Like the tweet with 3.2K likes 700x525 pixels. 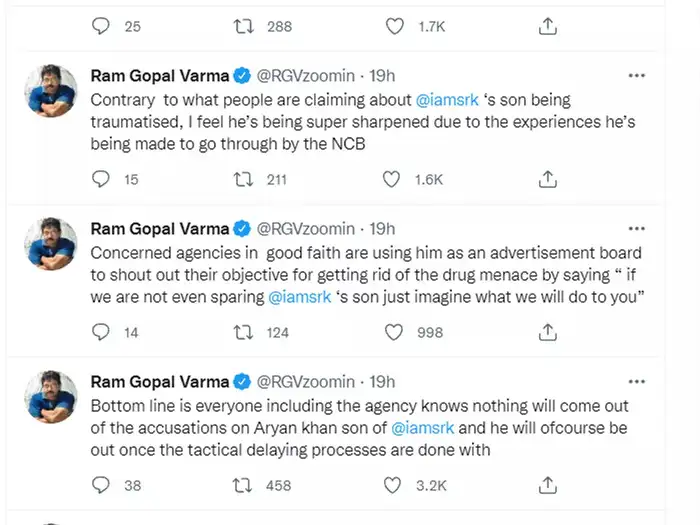393,484
